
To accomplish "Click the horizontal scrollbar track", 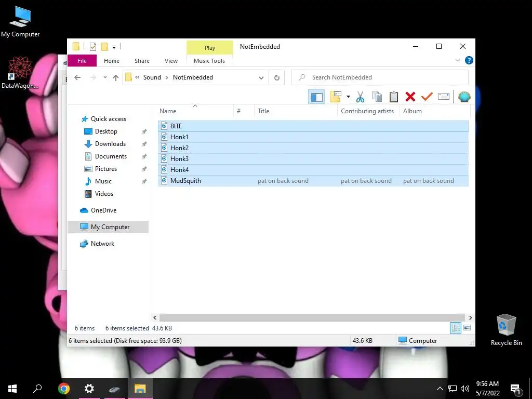I will (x=312, y=317).
